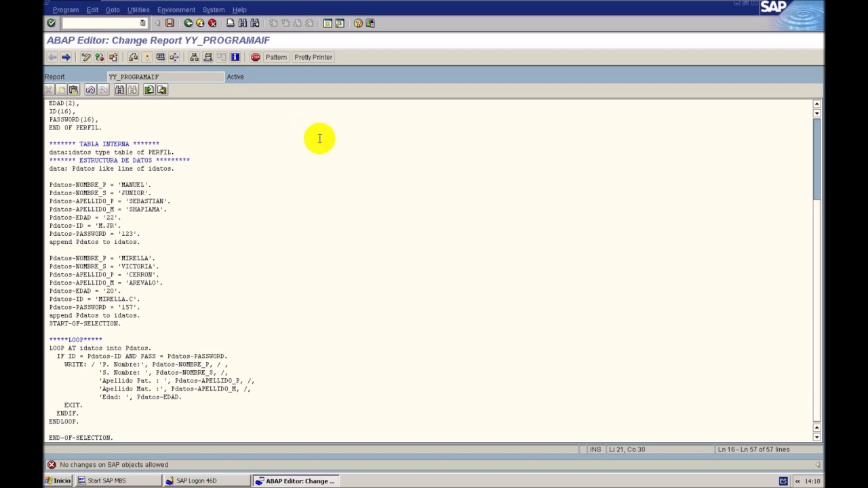Open the Help menu

tap(239, 9)
